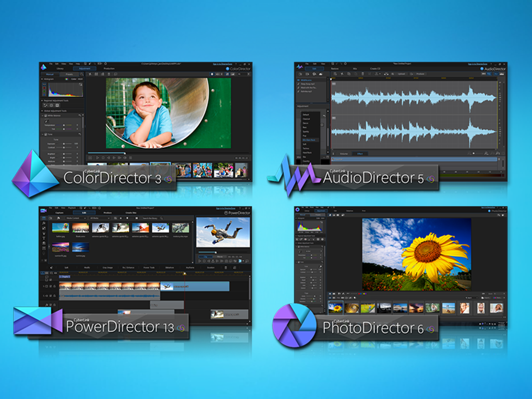Click Split button in PowerDirector timeline toolbar
Viewport: 532px width, 399px height.
pyautogui.click(x=67, y=268)
